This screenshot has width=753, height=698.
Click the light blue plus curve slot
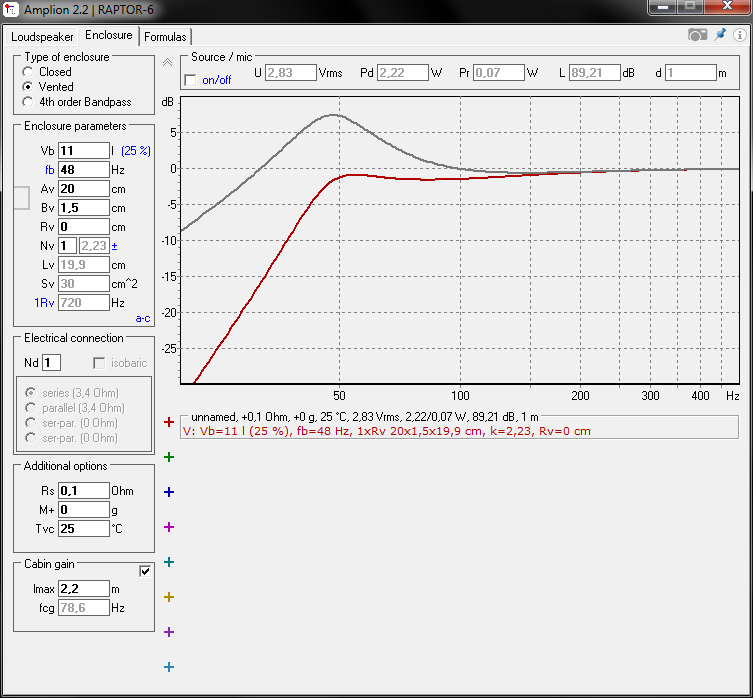click(x=169, y=667)
